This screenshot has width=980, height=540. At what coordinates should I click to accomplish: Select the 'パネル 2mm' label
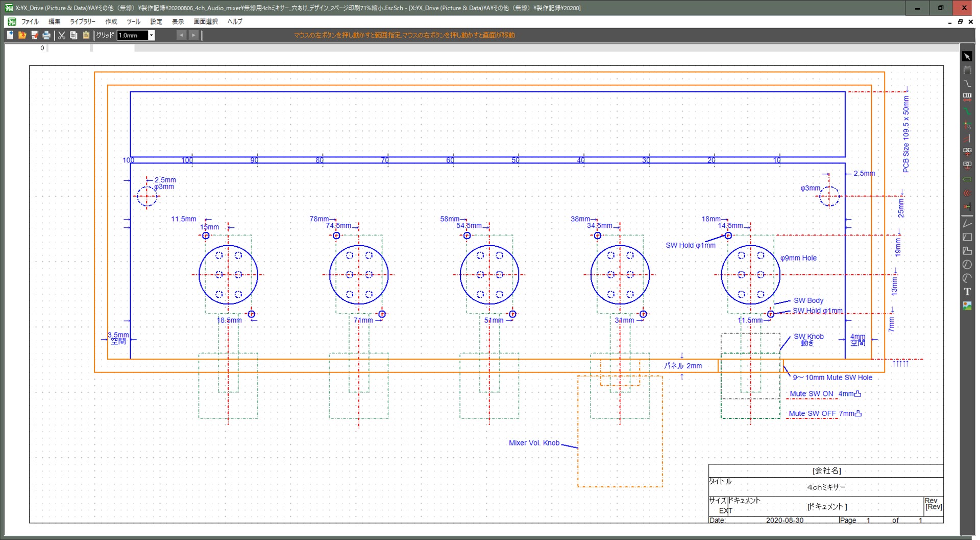point(683,366)
